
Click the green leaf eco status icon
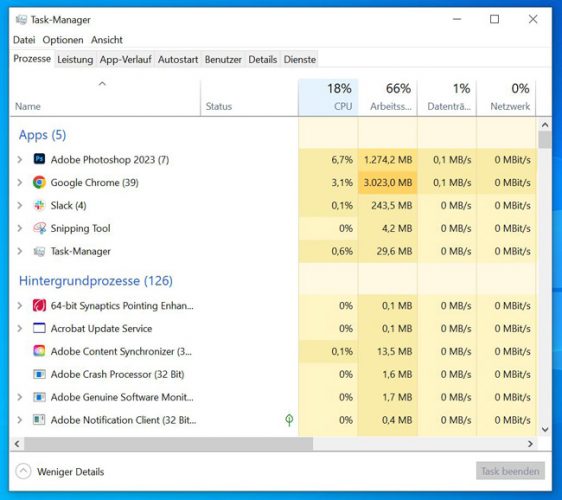[289, 420]
